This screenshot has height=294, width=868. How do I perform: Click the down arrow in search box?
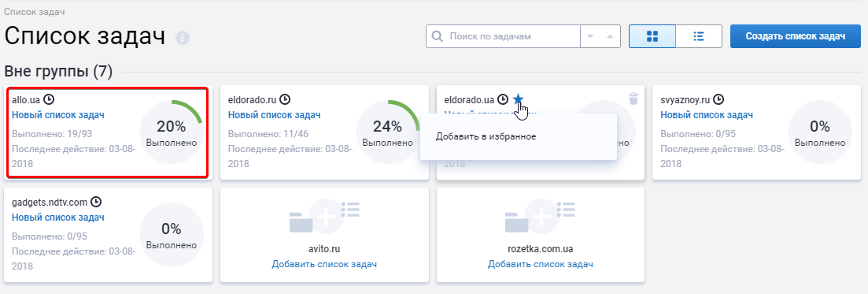tap(590, 36)
